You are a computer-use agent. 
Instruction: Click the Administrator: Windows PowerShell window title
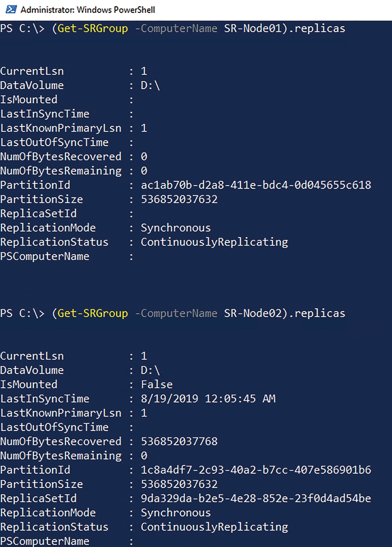pos(87,10)
